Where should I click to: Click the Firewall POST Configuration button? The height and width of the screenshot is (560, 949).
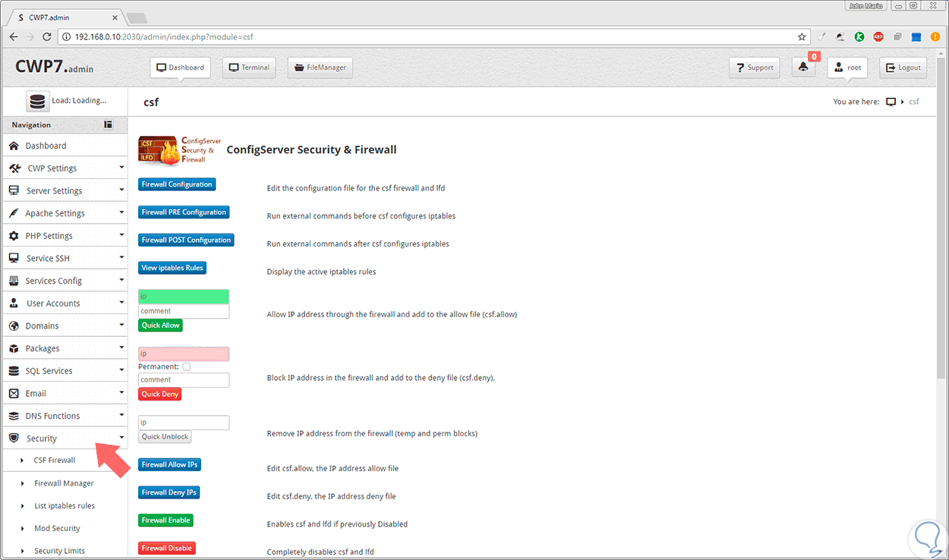186,240
